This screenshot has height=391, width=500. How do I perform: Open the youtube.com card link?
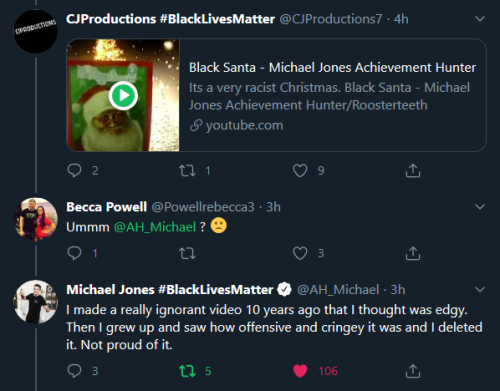click(x=236, y=125)
